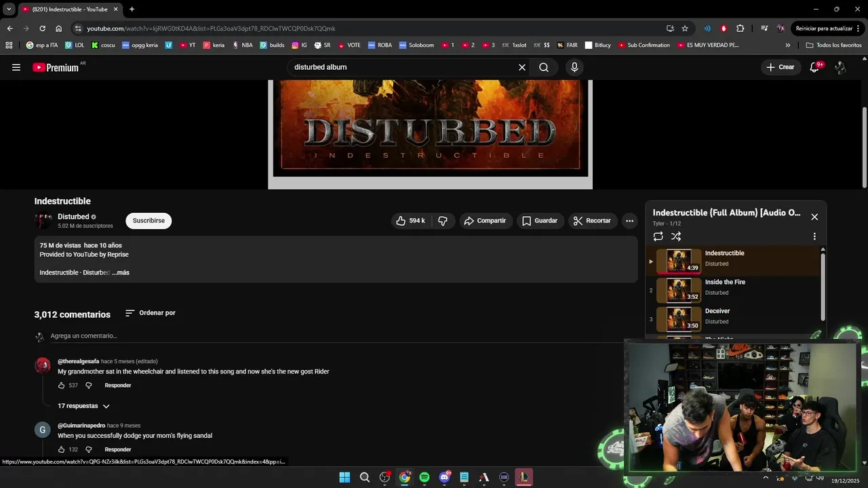Image resolution: width=868 pixels, height=488 pixels.
Task: Dislike the video with thumbs down
Action: click(x=443, y=221)
